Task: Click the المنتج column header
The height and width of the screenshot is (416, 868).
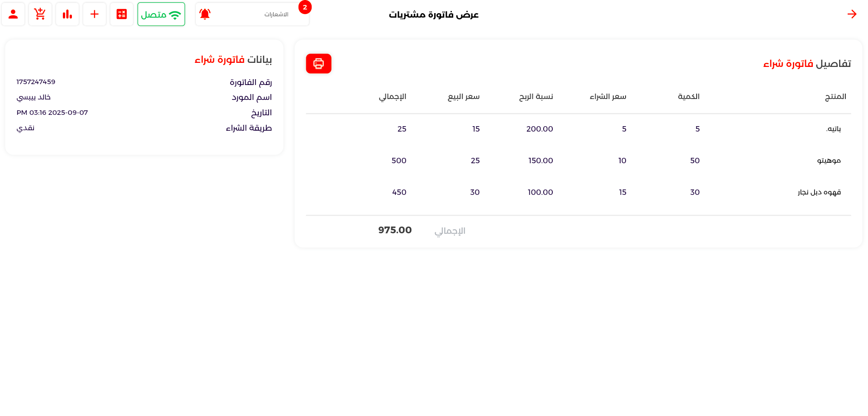Action: click(x=835, y=96)
